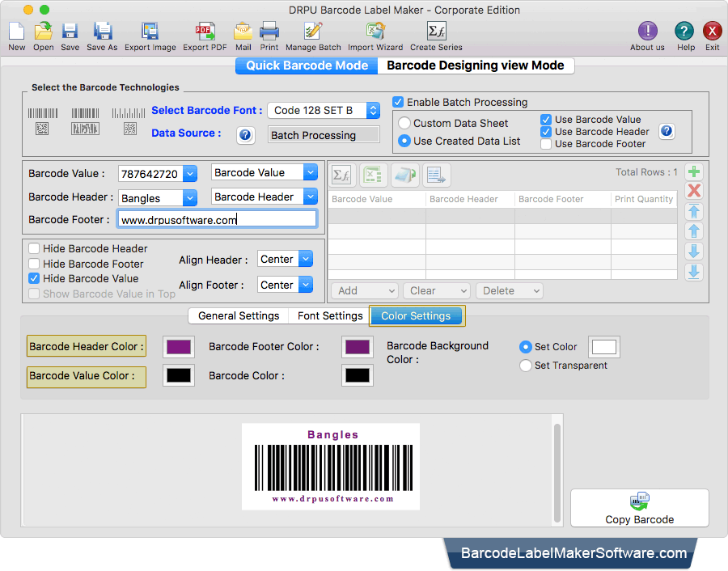This screenshot has width=728, height=571.
Task: Pick the background Set Color swatch
Action: tap(604, 347)
